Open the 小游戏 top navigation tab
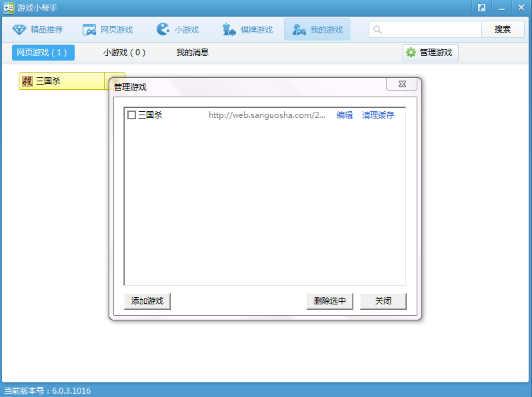This screenshot has height=397, width=532. [x=177, y=29]
